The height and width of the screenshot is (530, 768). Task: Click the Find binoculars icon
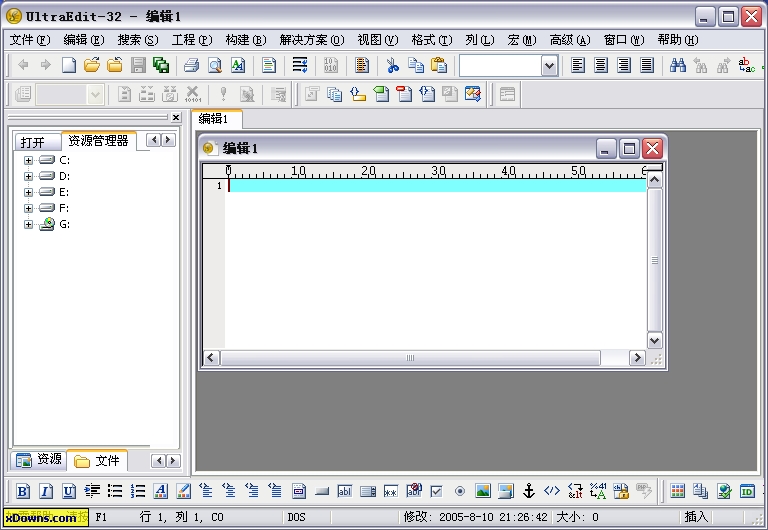coord(678,65)
